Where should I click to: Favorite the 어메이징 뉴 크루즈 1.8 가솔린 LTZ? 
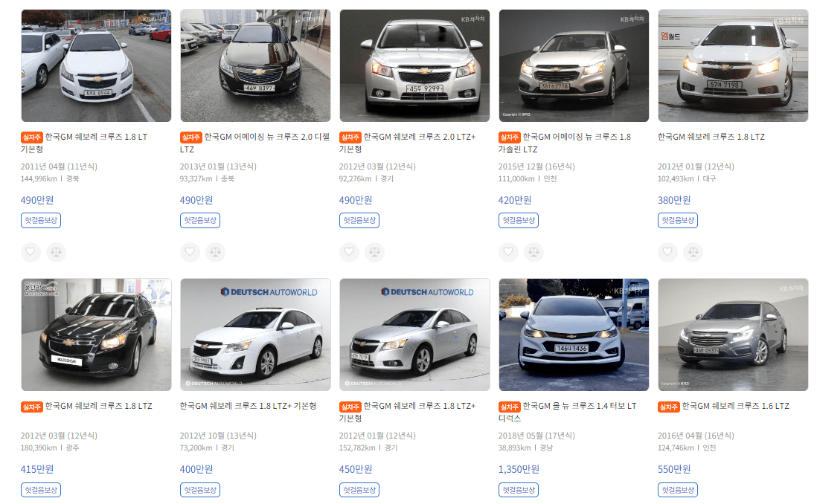coord(508,252)
